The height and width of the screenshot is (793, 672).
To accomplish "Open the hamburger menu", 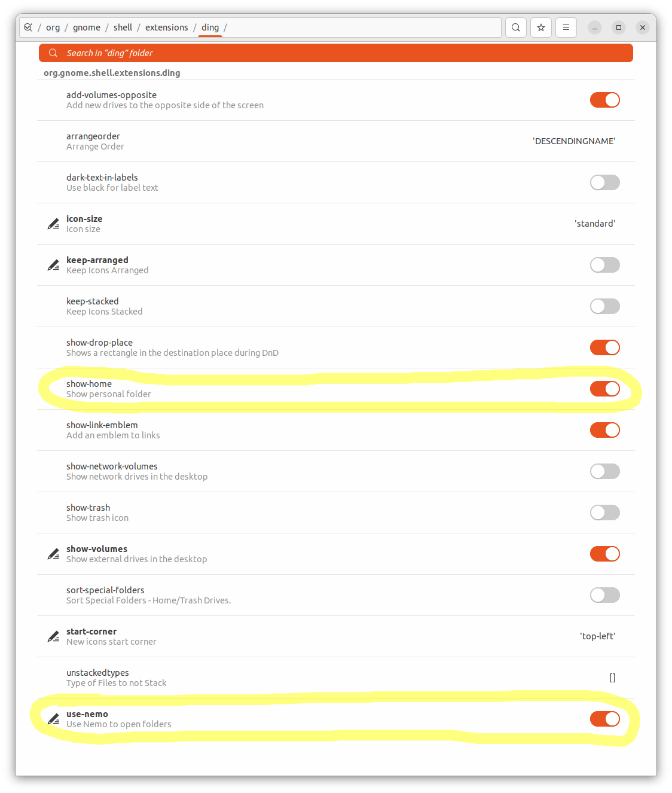I will [566, 28].
